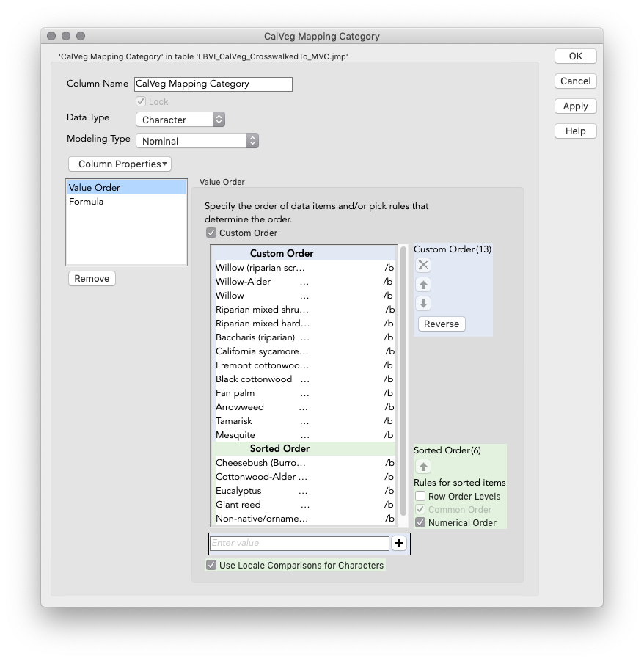Select the 'Cottonwood-Alder' item
Screen dimensions: 644x661
(x=304, y=476)
